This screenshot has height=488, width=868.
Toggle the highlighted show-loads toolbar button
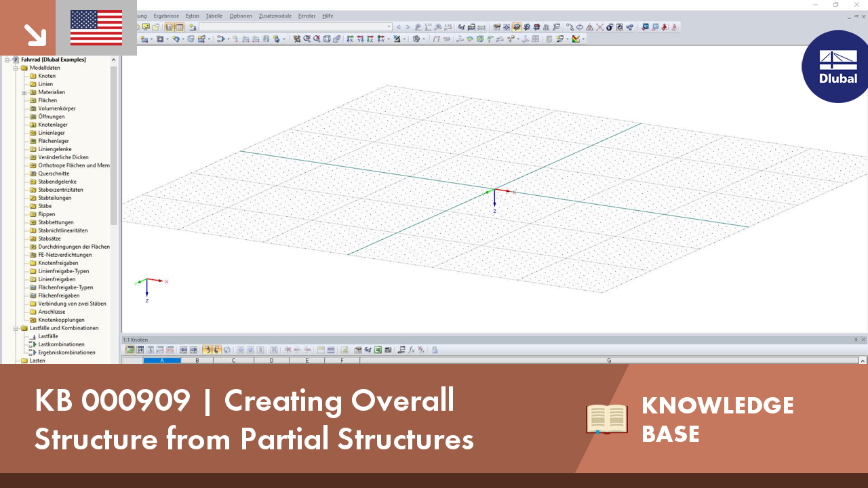coord(517,27)
